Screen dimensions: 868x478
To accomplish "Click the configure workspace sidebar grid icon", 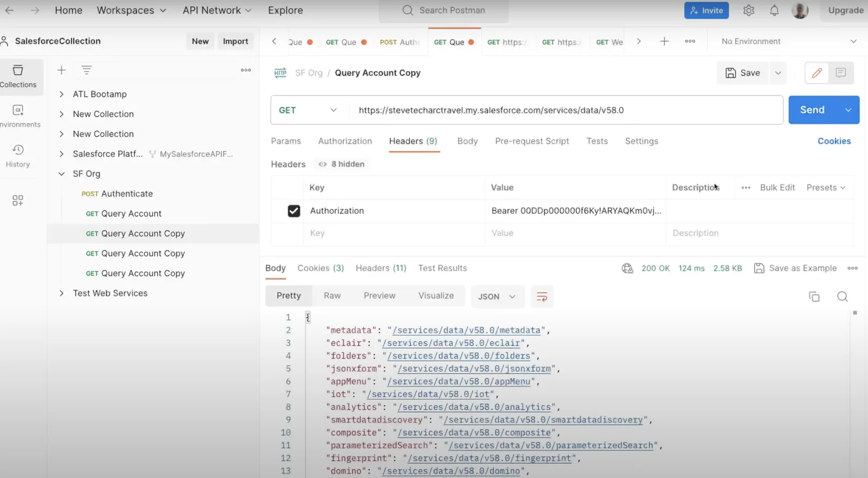I will pyautogui.click(x=18, y=200).
